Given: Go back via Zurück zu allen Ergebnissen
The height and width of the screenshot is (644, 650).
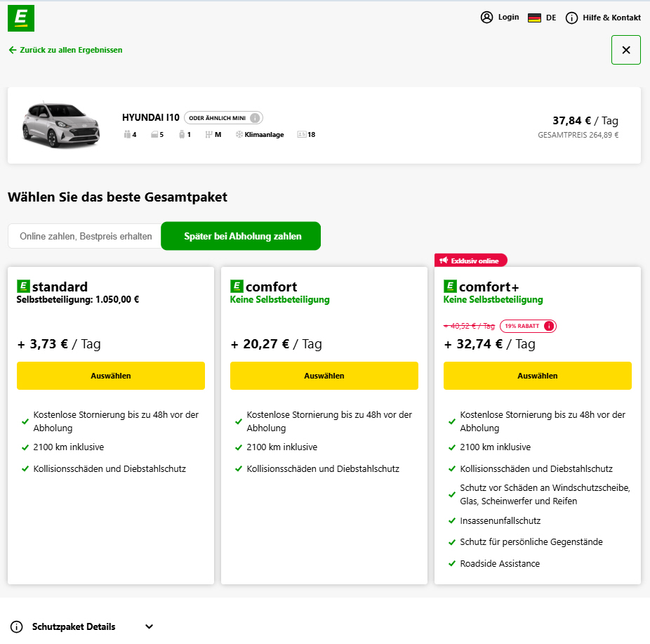Looking at the screenshot, I should 65,50.
